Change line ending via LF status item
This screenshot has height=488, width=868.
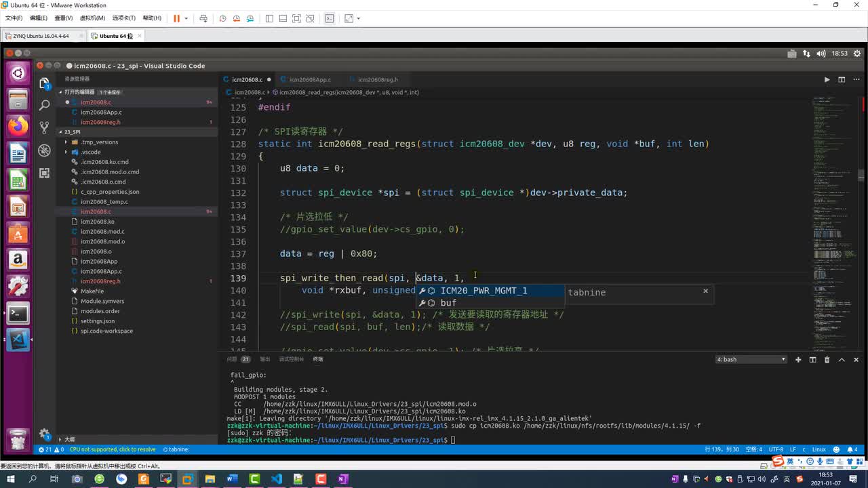pos(793,449)
